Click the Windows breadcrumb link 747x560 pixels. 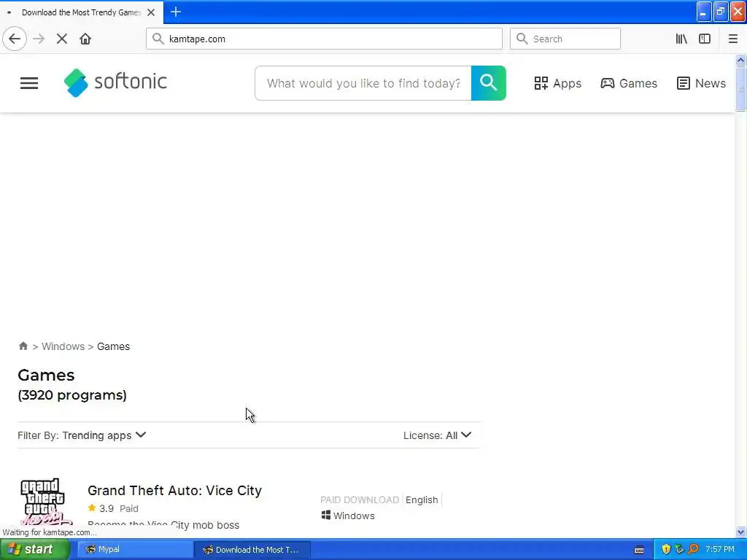pos(63,346)
